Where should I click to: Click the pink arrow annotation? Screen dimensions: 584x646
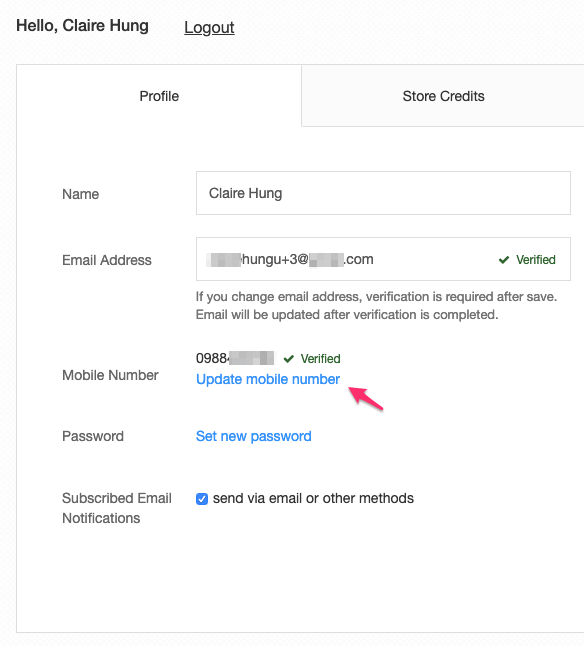(x=366, y=398)
